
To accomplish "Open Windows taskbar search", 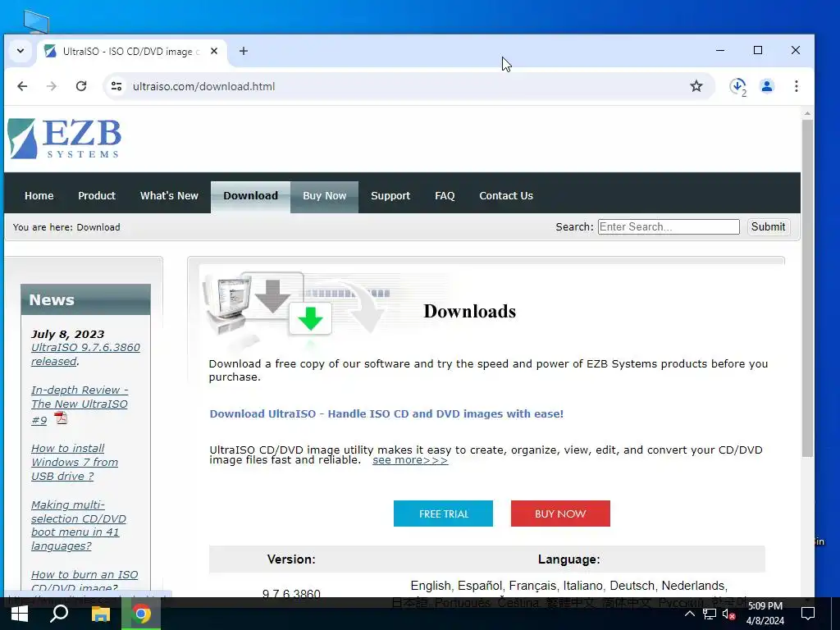I will (59, 614).
